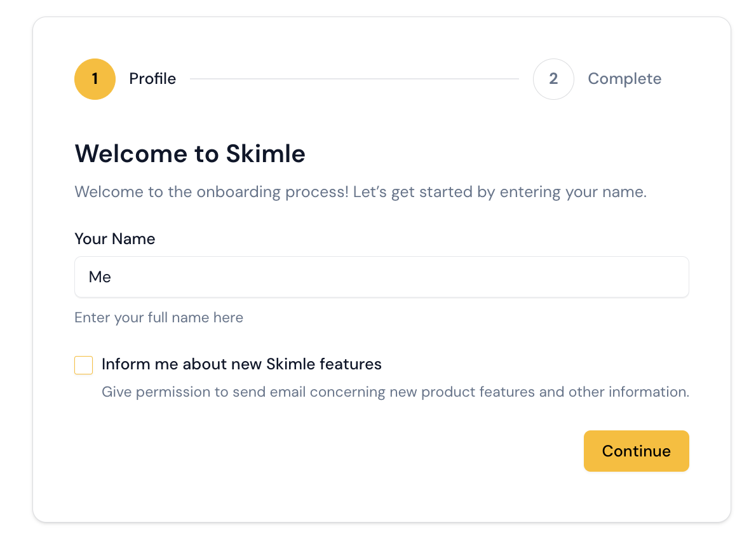Focus the Your Name input field

pyautogui.click(x=381, y=277)
